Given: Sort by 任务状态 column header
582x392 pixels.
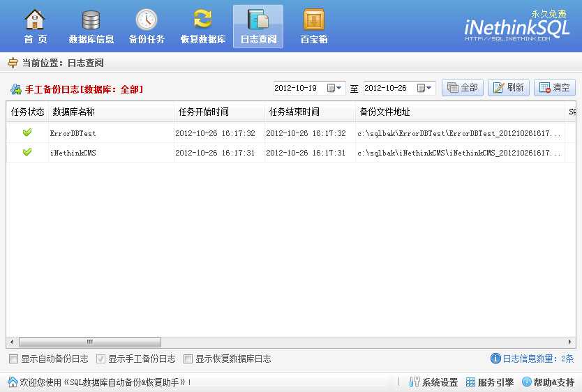Looking at the screenshot, I should 27,112.
